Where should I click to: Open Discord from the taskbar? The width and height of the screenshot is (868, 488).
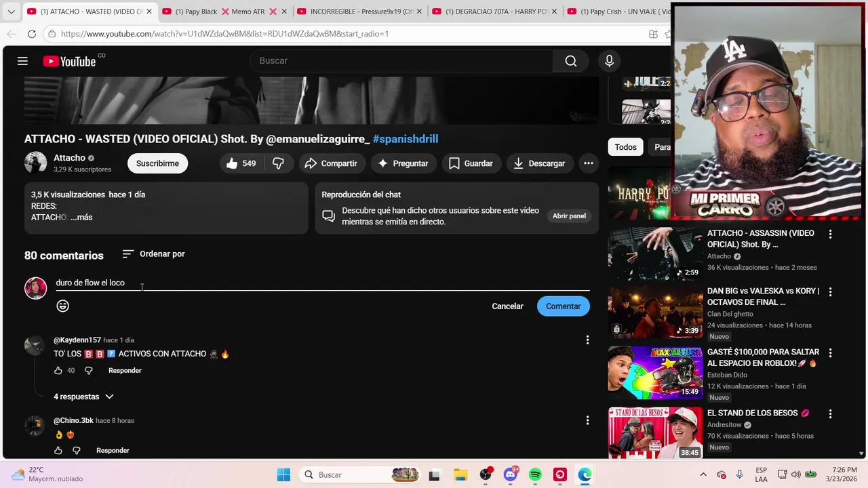(510, 475)
